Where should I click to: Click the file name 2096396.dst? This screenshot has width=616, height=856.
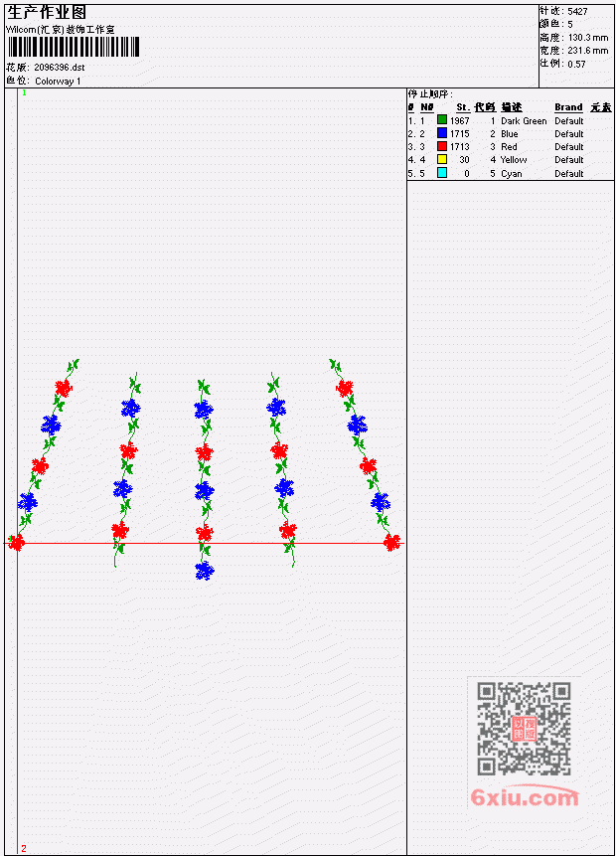tap(60, 68)
